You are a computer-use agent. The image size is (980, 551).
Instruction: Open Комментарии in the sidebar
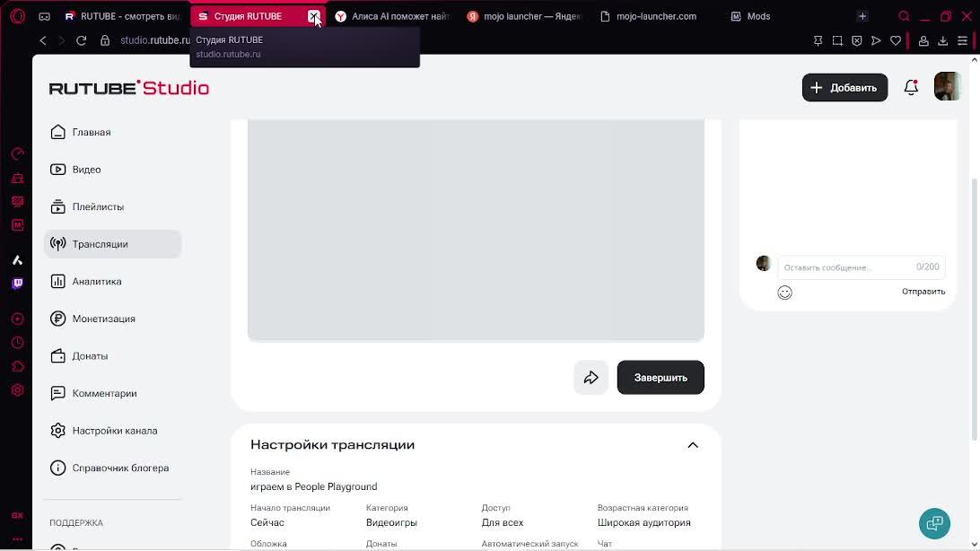coord(112,393)
